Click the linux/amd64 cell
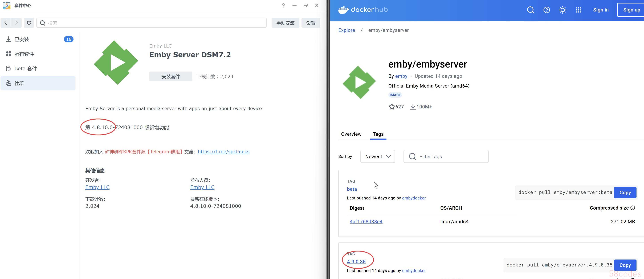 point(454,221)
